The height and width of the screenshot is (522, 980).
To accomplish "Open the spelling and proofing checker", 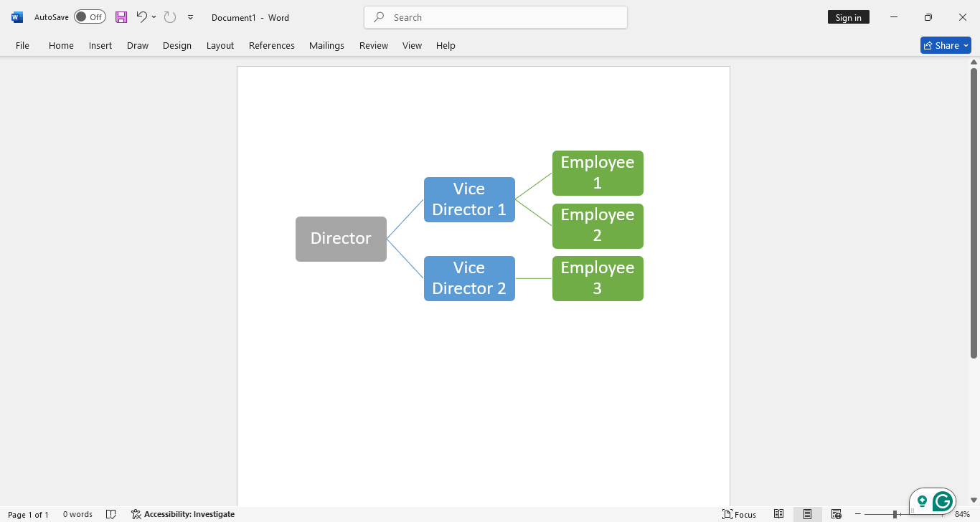I will [111, 514].
